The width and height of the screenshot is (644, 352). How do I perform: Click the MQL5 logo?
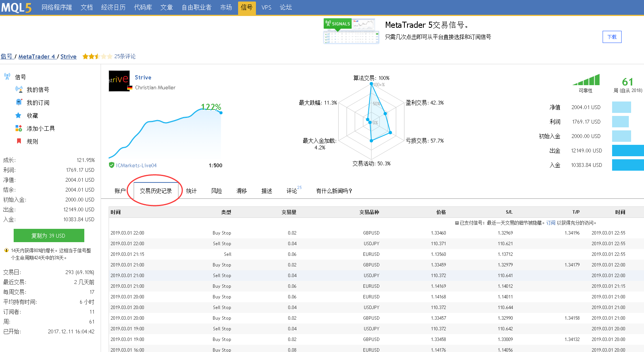point(16,8)
